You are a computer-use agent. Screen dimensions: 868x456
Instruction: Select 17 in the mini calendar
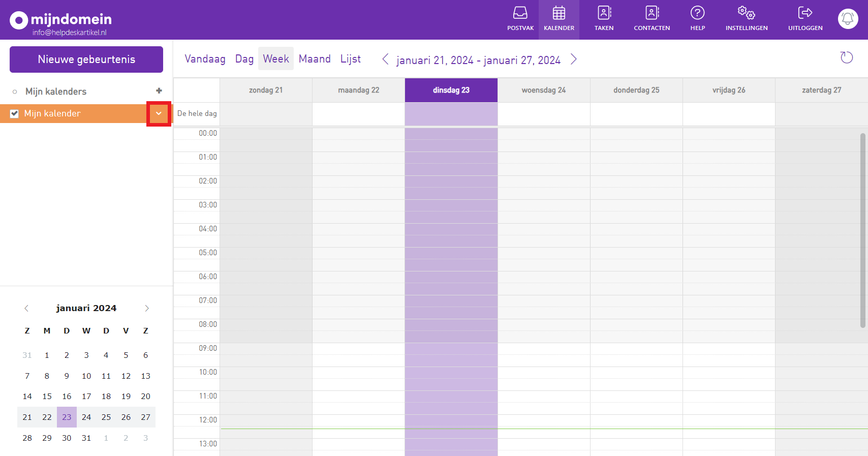(86, 397)
